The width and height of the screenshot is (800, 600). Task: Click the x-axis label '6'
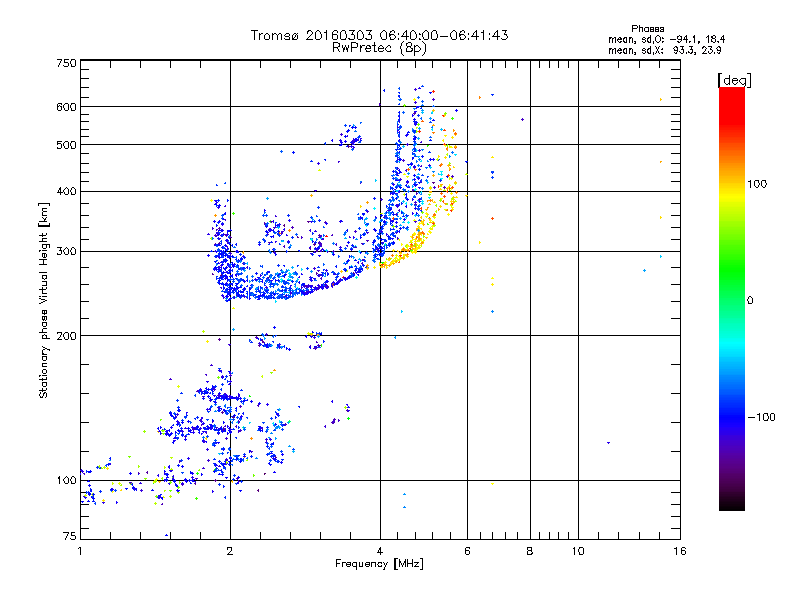(467, 551)
